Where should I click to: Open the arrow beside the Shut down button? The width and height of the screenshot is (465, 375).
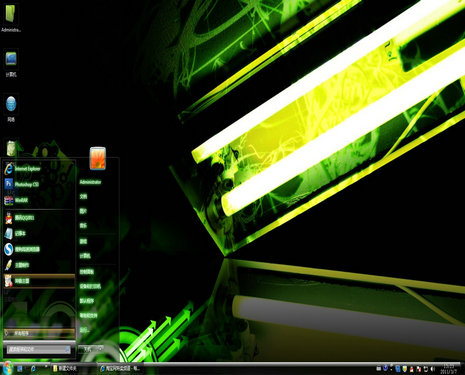[100, 349]
